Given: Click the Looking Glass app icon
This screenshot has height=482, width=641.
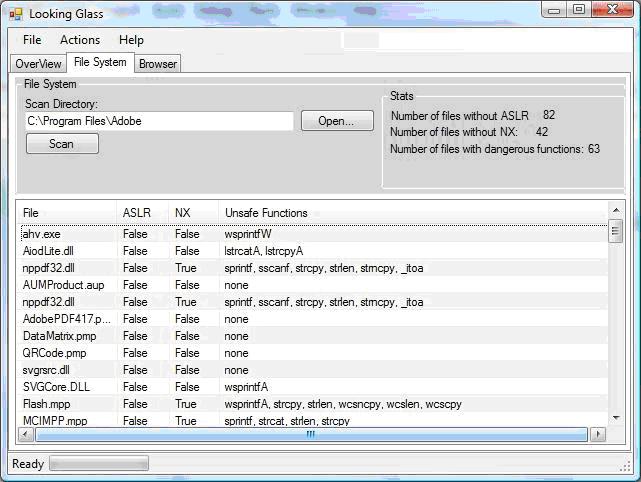Looking at the screenshot, I should (16, 14).
